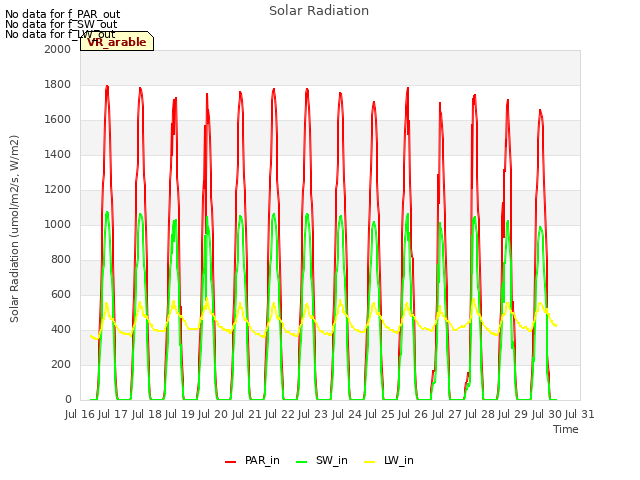Click the 1800 y-axis tick label
Viewport: 640px width, 480px height.
coord(58,84)
